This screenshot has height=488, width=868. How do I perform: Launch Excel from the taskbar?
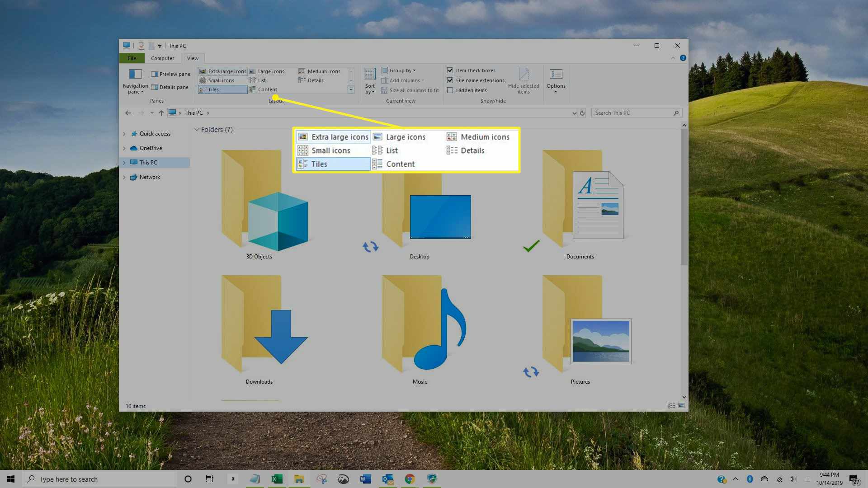pyautogui.click(x=277, y=479)
